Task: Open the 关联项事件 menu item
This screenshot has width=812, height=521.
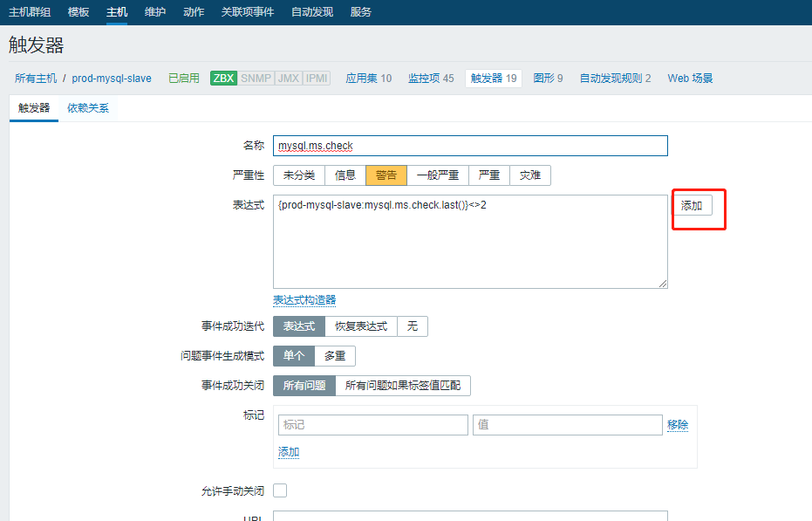Action: pyautogui.click(x=248, y=12)
